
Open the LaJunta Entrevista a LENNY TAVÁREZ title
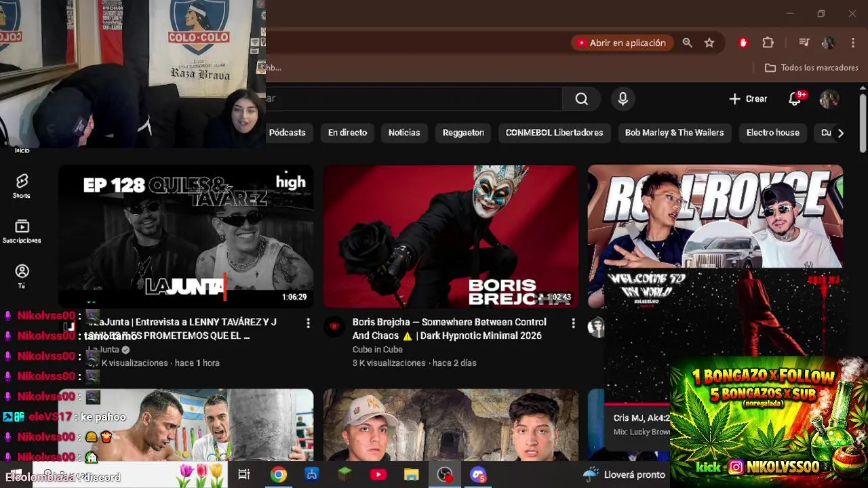182,329
